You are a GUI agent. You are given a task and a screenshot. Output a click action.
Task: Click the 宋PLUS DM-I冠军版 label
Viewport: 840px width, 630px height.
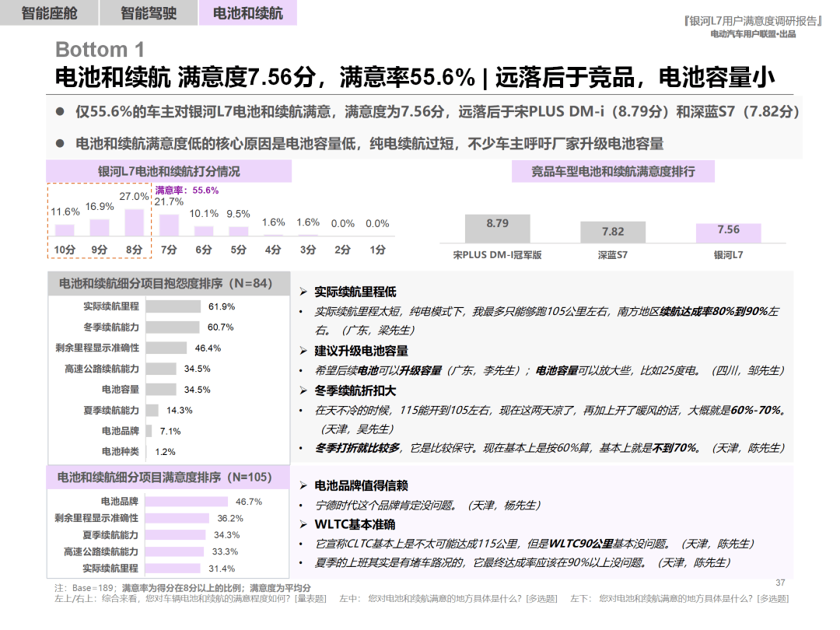498,255
